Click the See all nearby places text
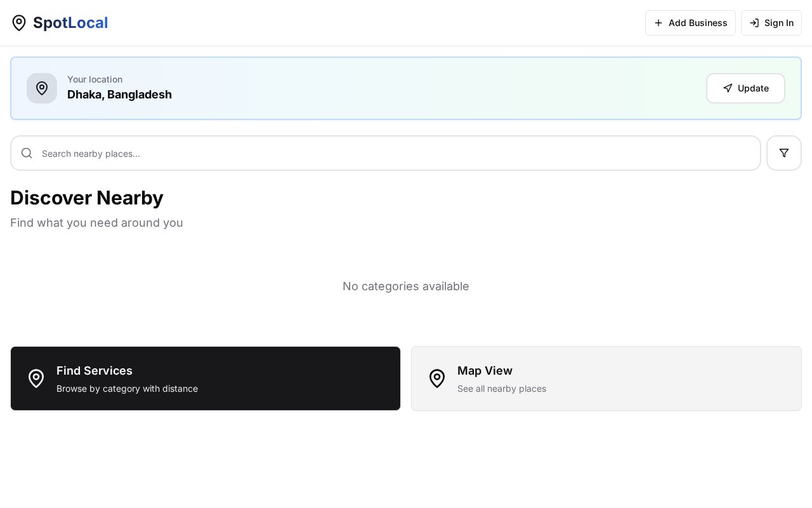The height and width of the screenshot is (508, 812). pyautogui.click(x=502, y=389)
